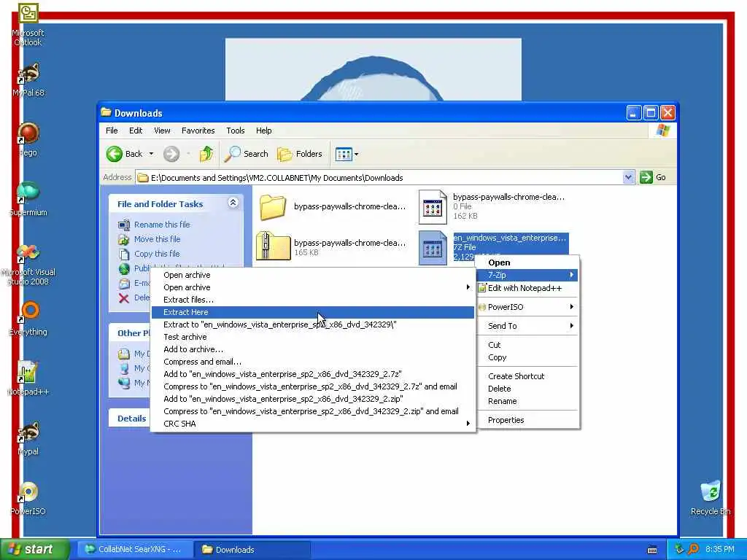Screen dimensions: 747x560
Task: Select the bypass-paywalls 0 File, 162 KB
Action: click(432, 207)
